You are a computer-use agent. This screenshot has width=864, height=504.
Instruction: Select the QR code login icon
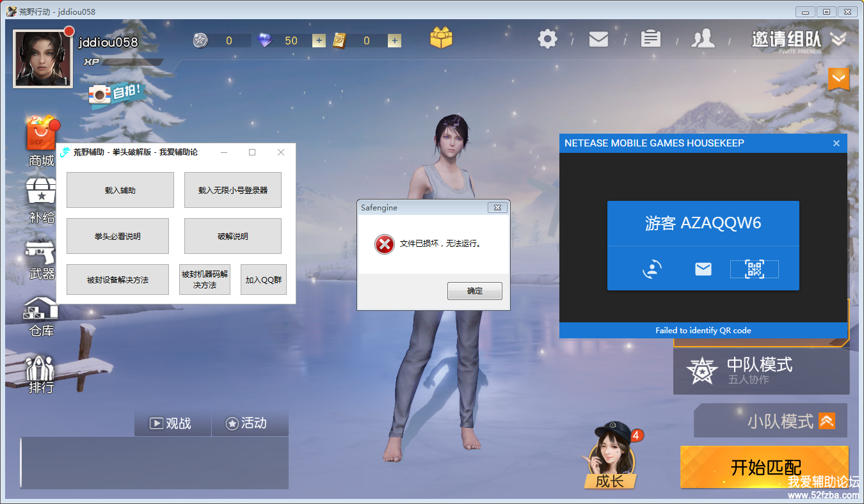click(755, 269)
